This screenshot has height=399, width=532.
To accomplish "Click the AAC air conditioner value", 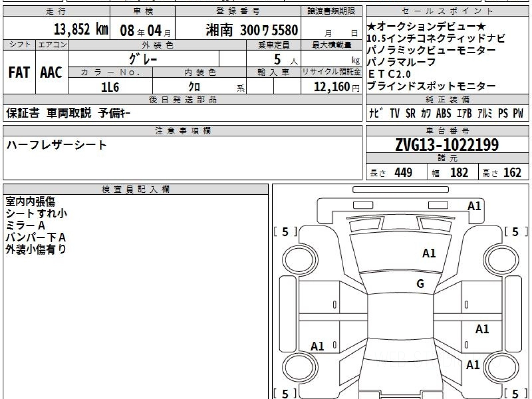I will [51, 73].
